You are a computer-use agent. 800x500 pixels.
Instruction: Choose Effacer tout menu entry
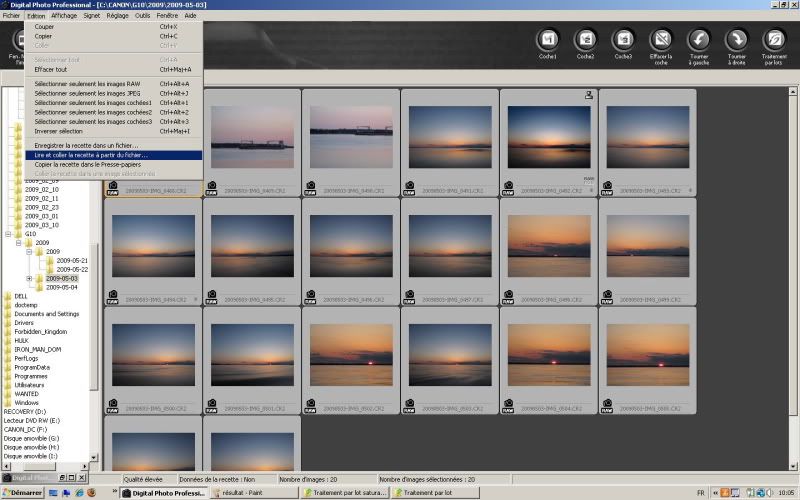click(114, 69)
